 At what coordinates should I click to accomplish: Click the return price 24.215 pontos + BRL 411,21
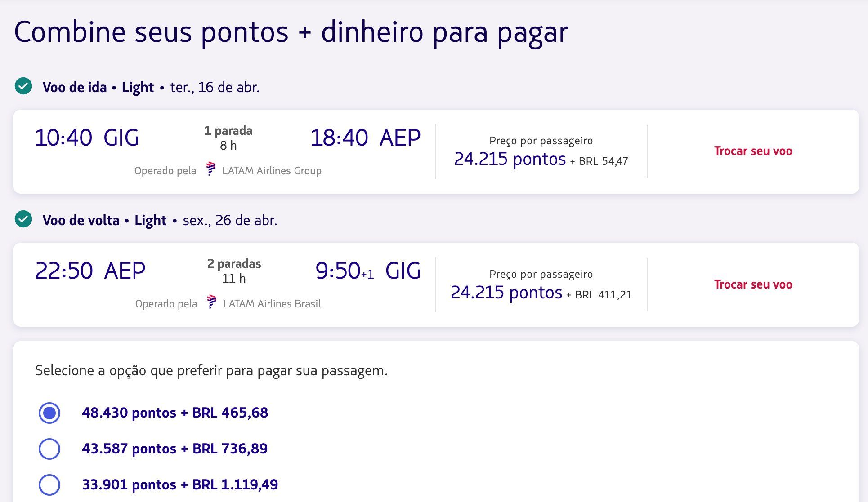[x=541, y=293]
